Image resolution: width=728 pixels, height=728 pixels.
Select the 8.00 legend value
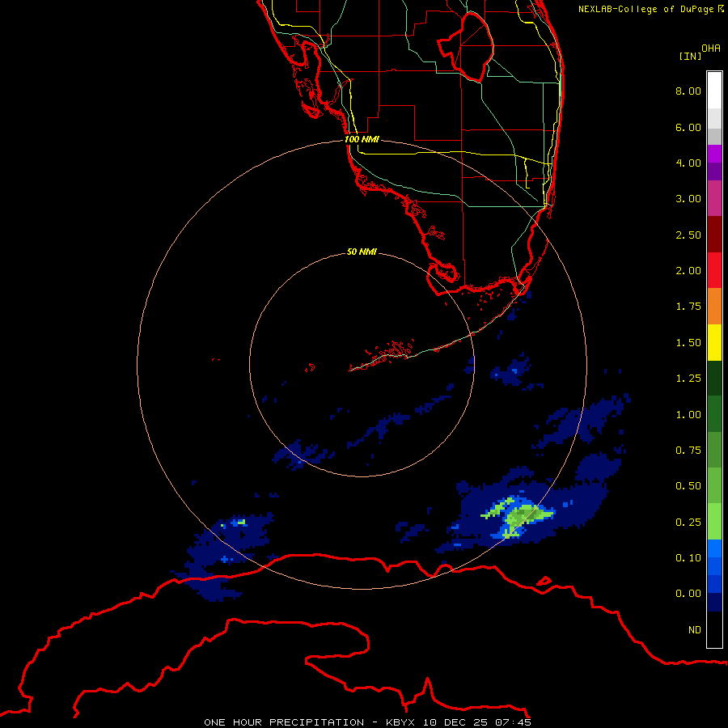click(688, 91)
